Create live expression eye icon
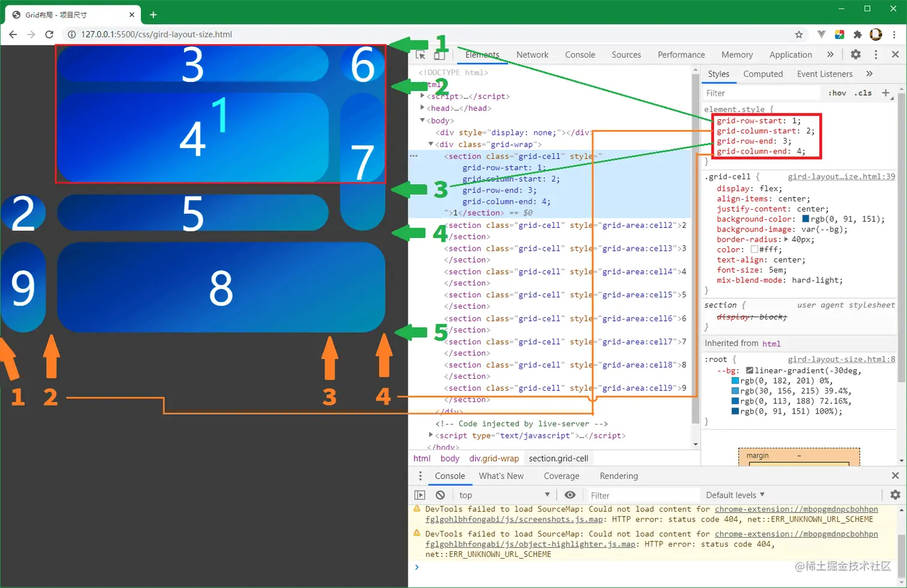This screenshot has width=907, height=588. [570, 494]
